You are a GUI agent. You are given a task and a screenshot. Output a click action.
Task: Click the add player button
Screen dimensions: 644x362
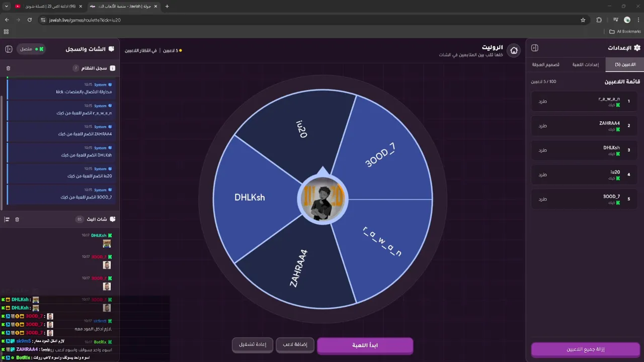(295, 344)
